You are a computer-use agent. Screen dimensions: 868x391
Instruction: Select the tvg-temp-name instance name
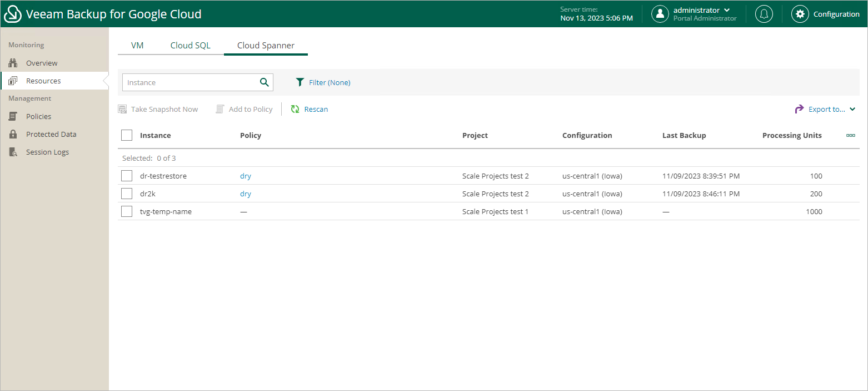(x=166, y=211)
